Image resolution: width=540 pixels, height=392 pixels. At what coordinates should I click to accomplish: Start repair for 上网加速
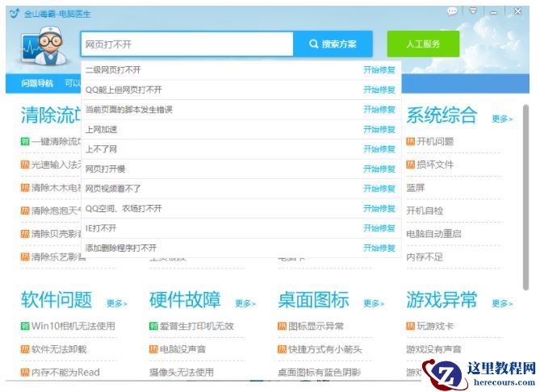point(379,129)
